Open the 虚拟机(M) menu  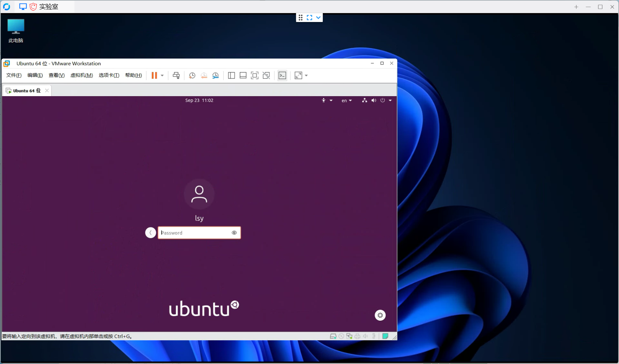click(82, 75)
